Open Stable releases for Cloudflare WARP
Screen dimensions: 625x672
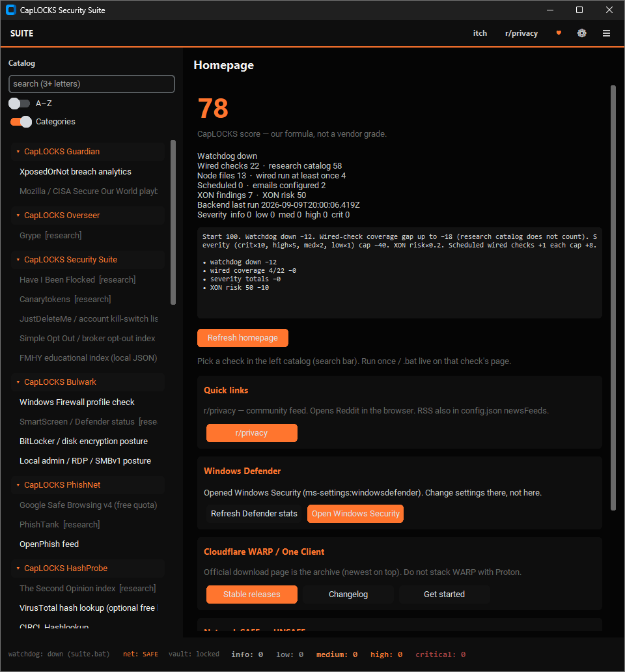252,595
